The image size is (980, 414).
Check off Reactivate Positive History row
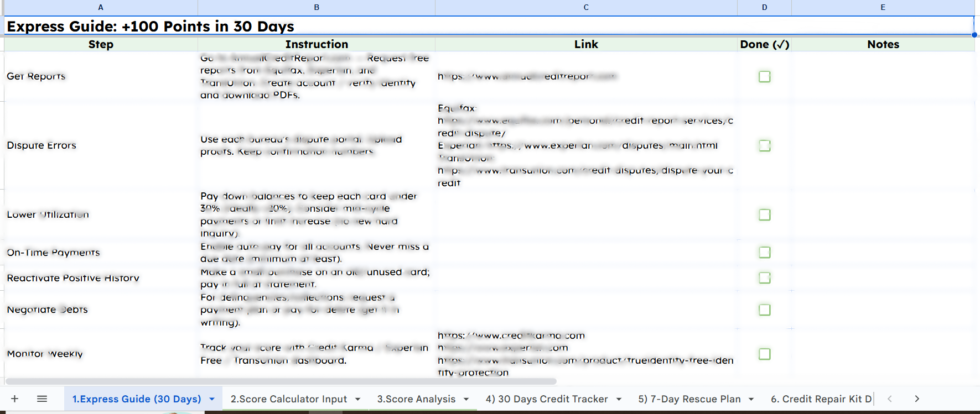click(x=764, y=277)
